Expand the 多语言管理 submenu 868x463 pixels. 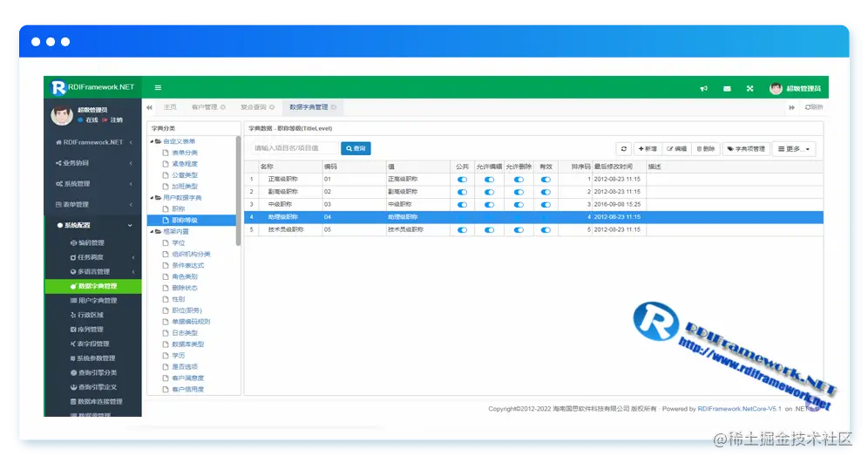(93, 271)
